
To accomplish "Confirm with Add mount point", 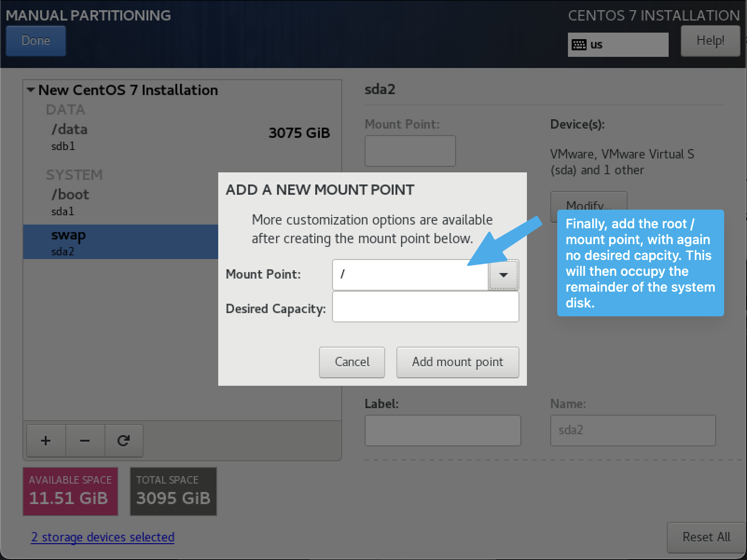I will click(x=457, y=362).
